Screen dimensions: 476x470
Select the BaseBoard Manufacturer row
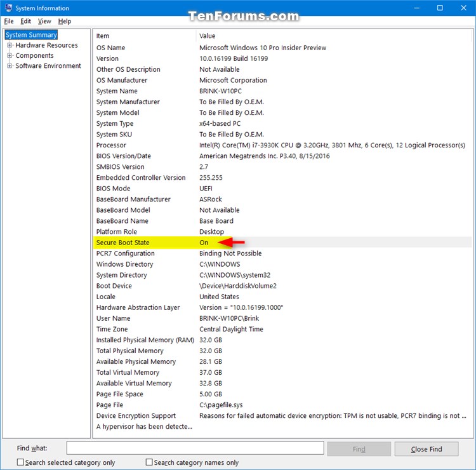point(282,199)
